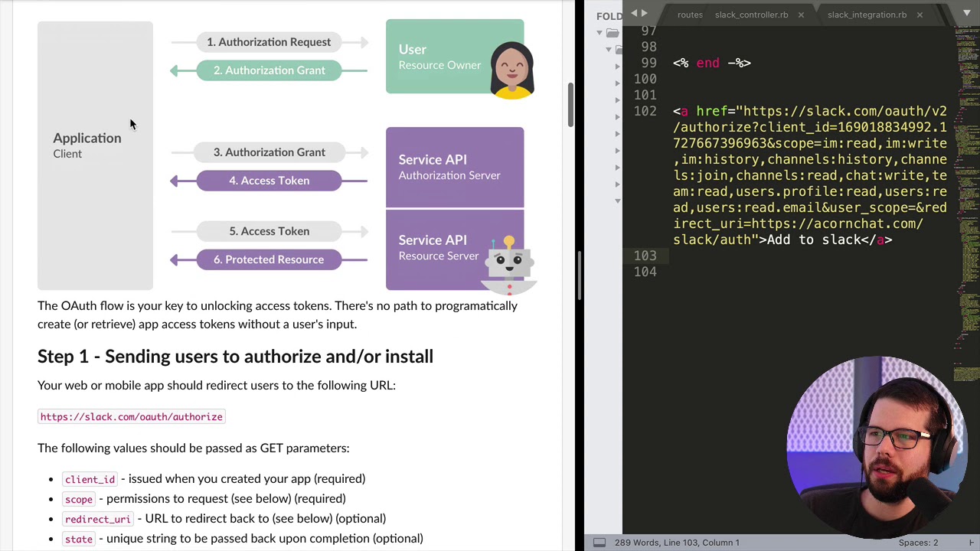Click the href attribute in code
The width and height of the screenshot is (980, 551).
tap(711, 111)
